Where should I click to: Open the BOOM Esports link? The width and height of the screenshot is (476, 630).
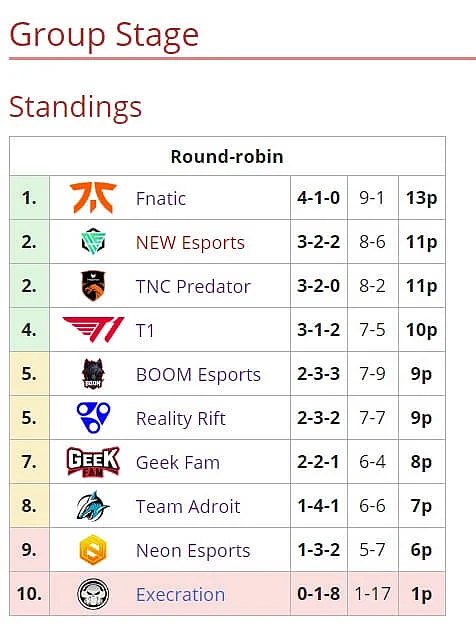[198, 374]
